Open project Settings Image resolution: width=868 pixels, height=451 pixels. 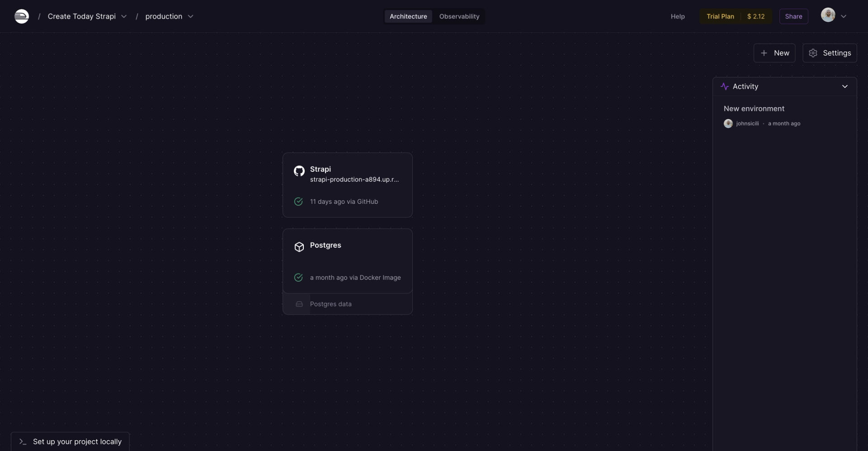830,53
